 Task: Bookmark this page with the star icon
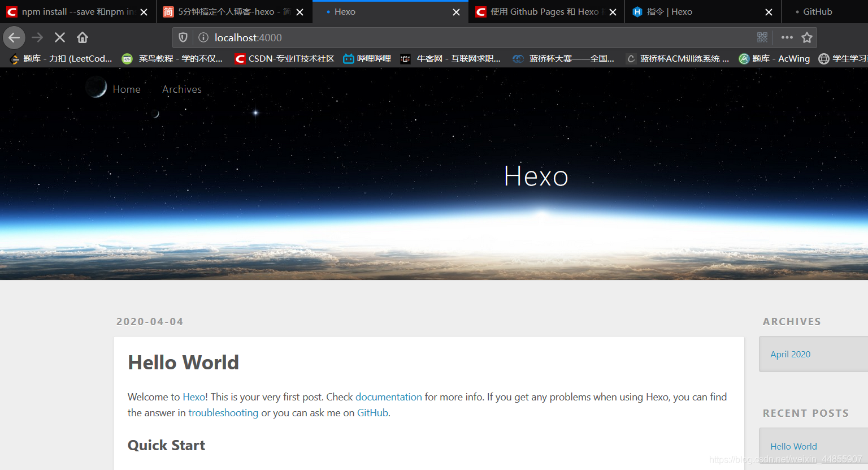(x=807, y=37)
